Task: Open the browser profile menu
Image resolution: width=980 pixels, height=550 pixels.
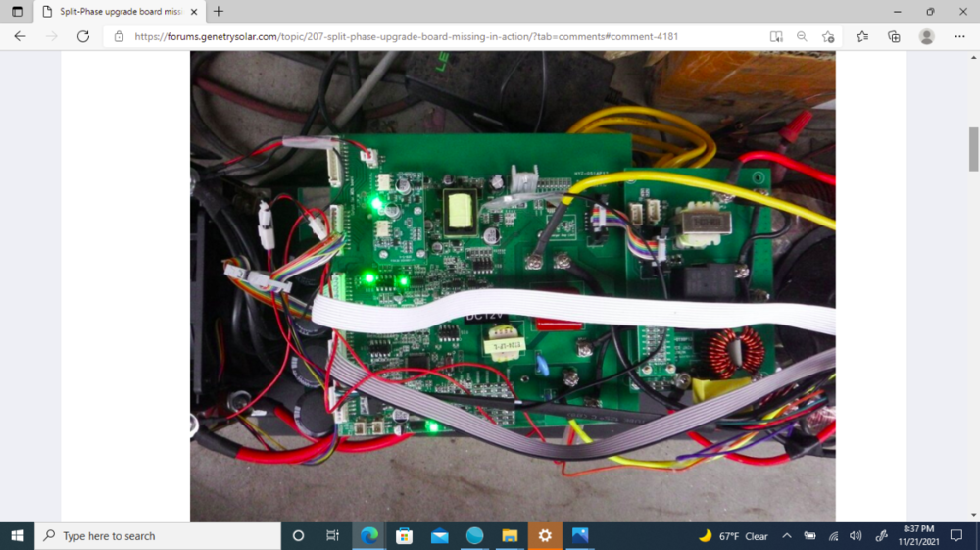Action: click(927, 37)
